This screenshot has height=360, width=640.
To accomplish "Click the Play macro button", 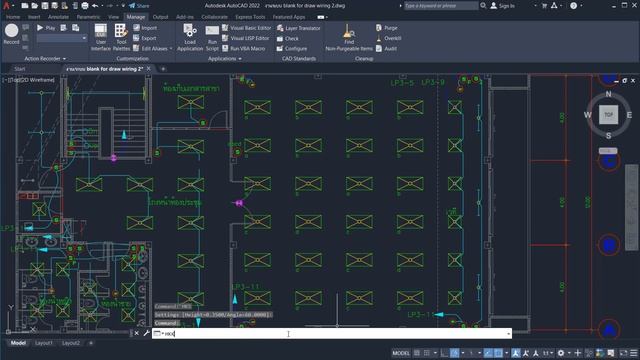I will coord(46,28).
